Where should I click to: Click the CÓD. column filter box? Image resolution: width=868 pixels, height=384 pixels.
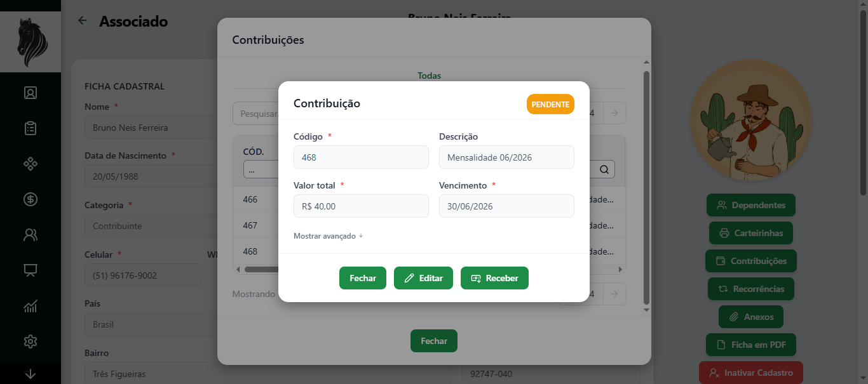click(261, 169)
